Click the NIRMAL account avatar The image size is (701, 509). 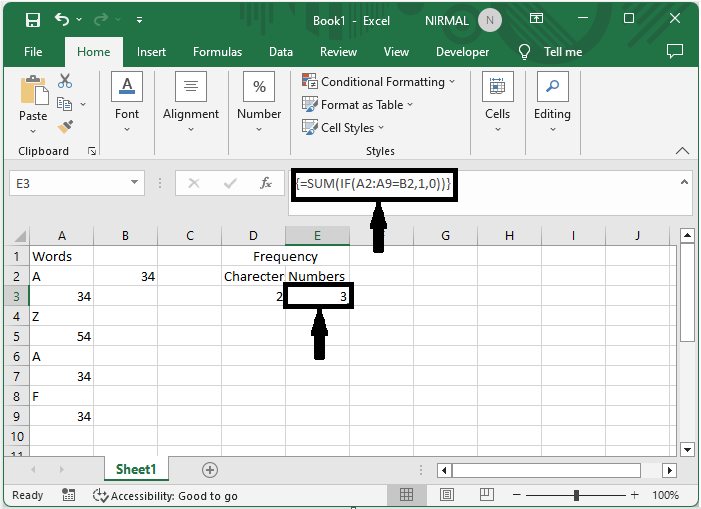pyautogui.click(x=490, y=20)
